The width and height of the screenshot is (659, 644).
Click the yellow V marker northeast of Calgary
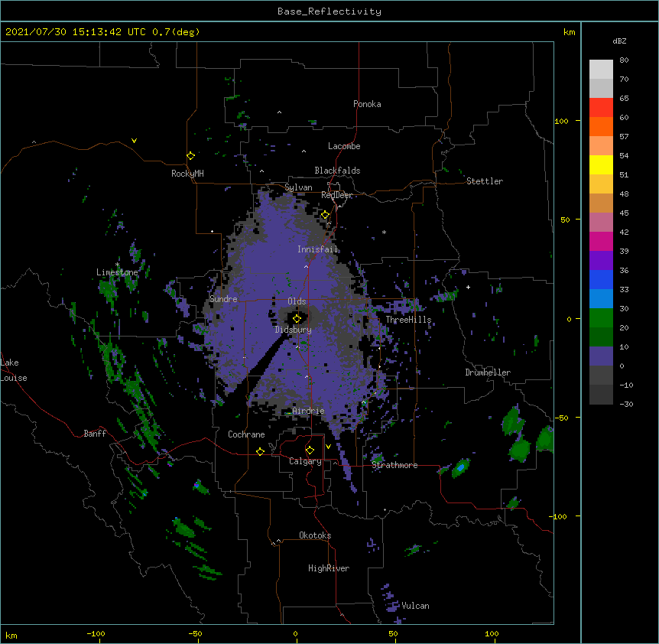[328, 447]
